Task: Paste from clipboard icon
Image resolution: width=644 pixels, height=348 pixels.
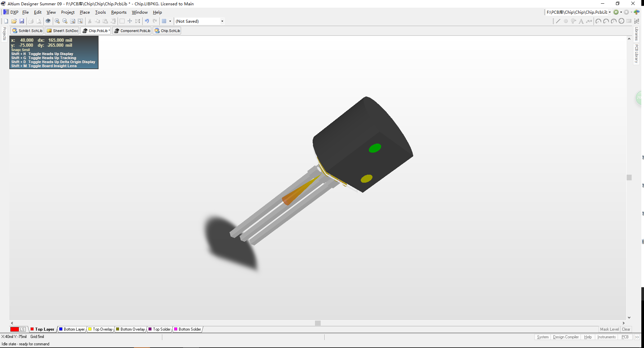Action: pos(105,21)
